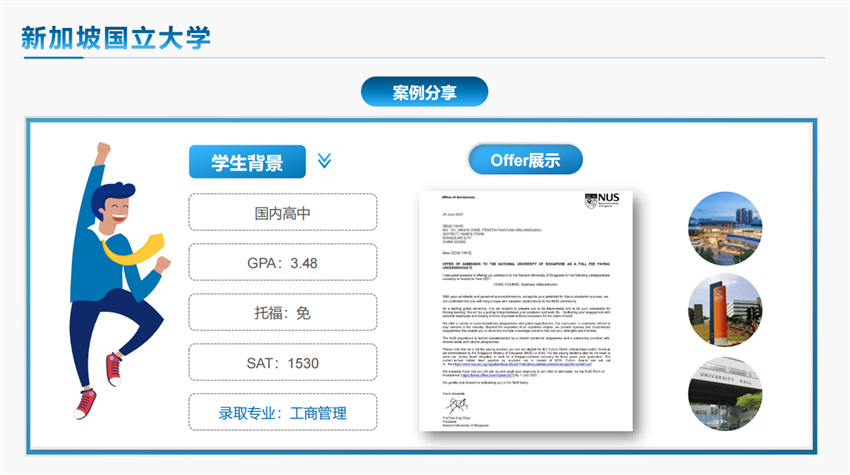Click the cartoon student's raised fist

click(102, 152)
